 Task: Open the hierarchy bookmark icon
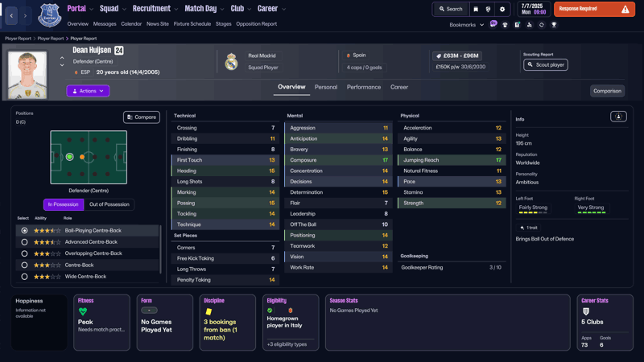coord(530,25)
